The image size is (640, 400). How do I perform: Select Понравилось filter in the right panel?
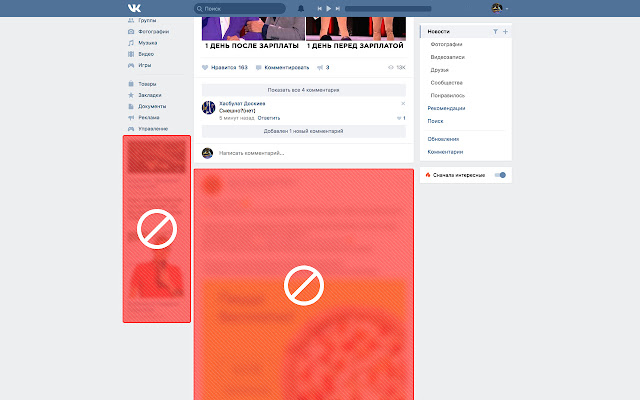pyautogui.click(x=447, y=95)
